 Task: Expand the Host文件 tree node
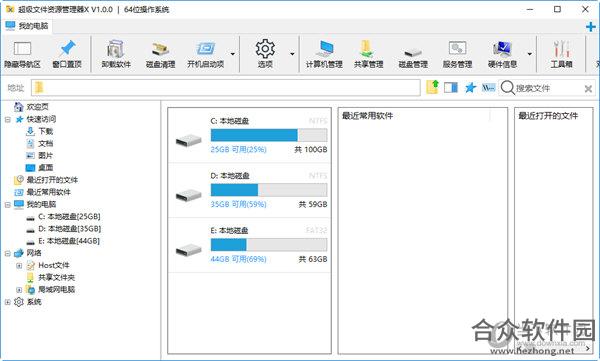(x=19, y=265)
